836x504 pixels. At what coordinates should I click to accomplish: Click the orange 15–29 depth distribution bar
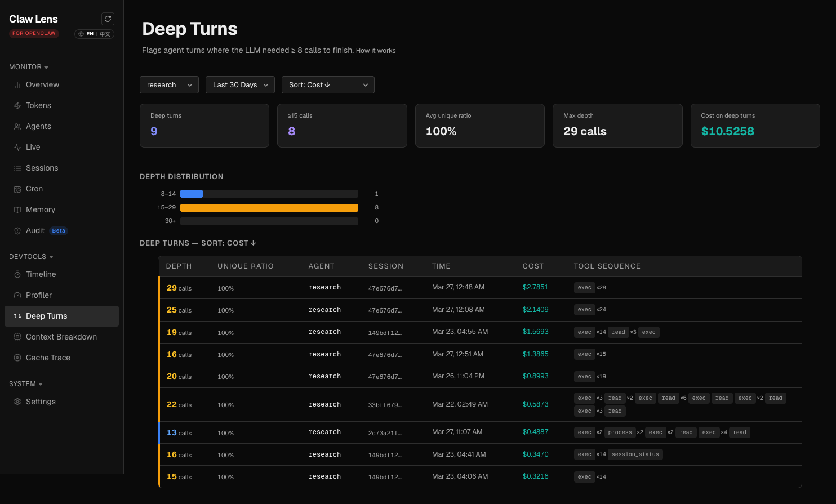[x=269, y=208]
